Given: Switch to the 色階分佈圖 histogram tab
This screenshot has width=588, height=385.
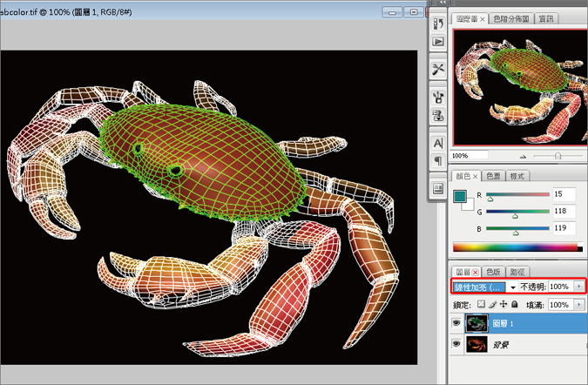Looking at the screenshot, I should click(x=511, y=17).
